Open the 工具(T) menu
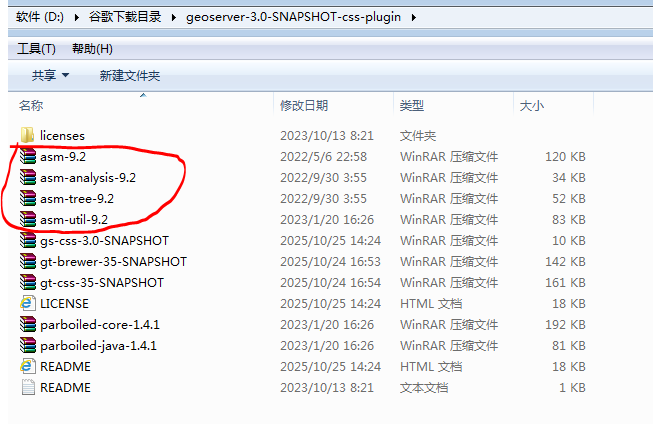653x424 pixels. [36, 49]
